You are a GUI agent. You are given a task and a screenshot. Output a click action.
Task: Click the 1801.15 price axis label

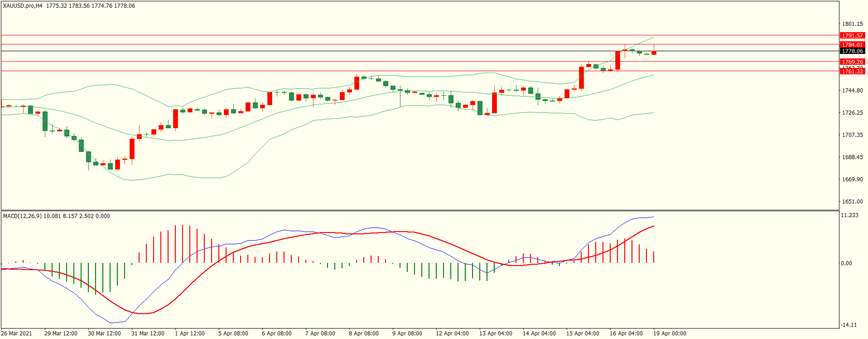click(x=852, y=24)
